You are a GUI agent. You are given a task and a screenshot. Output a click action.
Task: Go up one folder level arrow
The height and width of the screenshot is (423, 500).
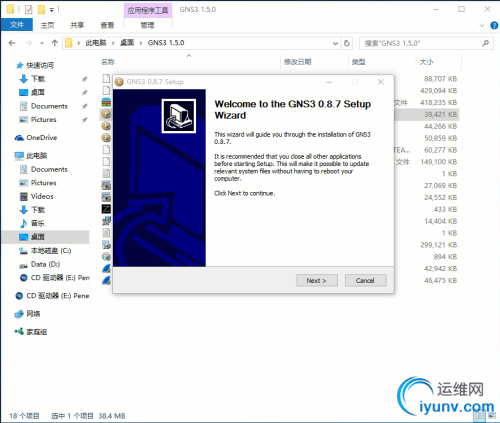click(x=55, y=43)
